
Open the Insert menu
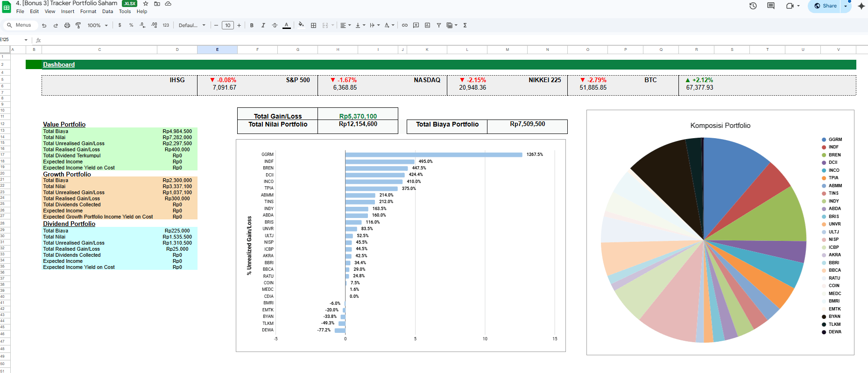click(x=68, y=12)
